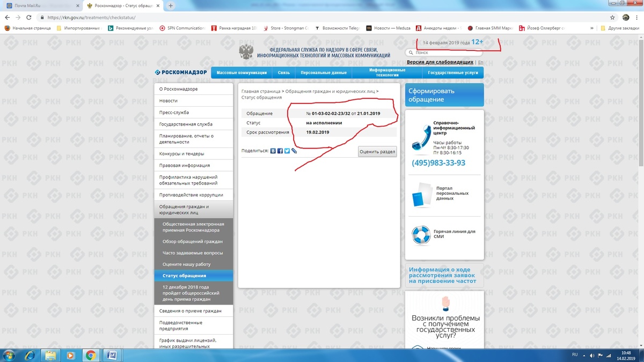Go back to the previous page
The height and width of the screenshot is (362, 644).
click(7, 17)
